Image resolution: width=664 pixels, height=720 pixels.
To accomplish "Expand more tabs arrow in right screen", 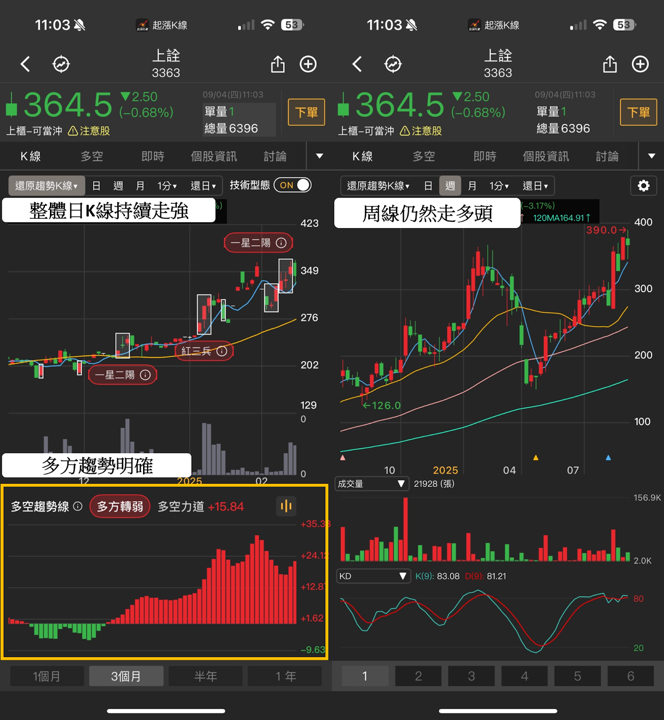I will 652,156.
